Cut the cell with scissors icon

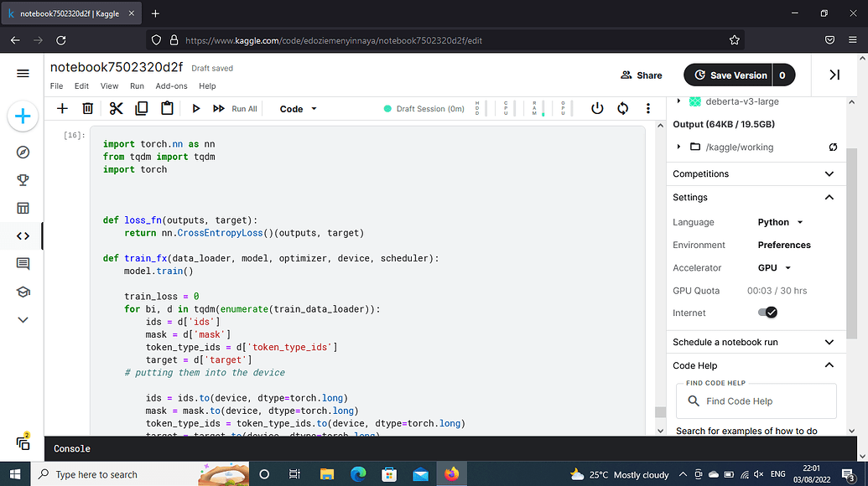point(116,108)
